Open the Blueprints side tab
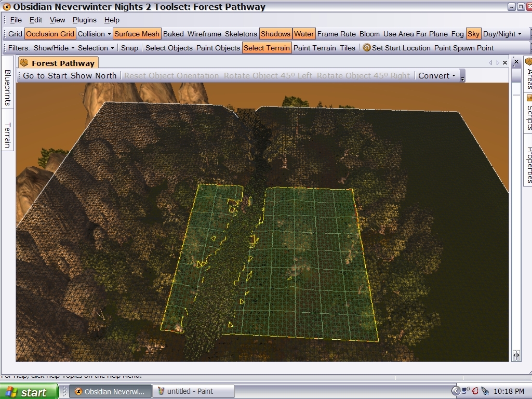The width and height of the screenshot is (532, 399). pos(7,88)
